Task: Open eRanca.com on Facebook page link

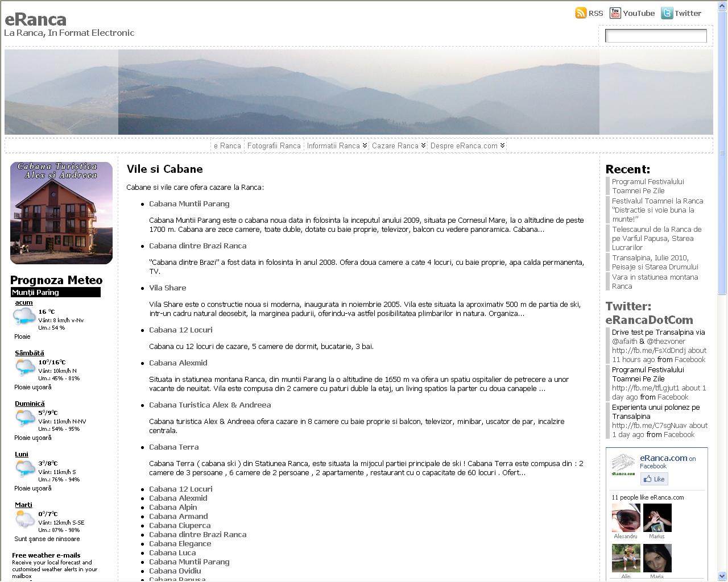Action: click(663, 458)
